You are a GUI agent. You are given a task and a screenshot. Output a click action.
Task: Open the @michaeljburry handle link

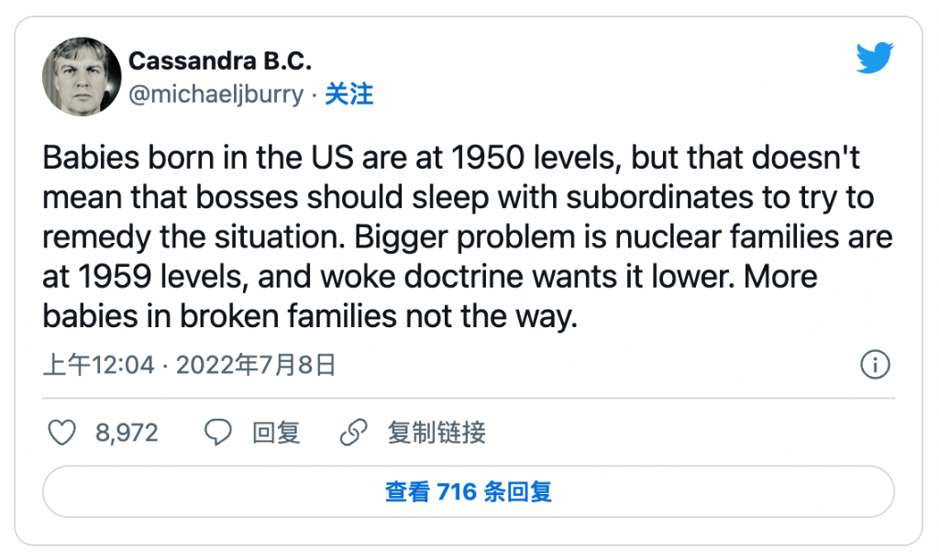tap(215, 94)
